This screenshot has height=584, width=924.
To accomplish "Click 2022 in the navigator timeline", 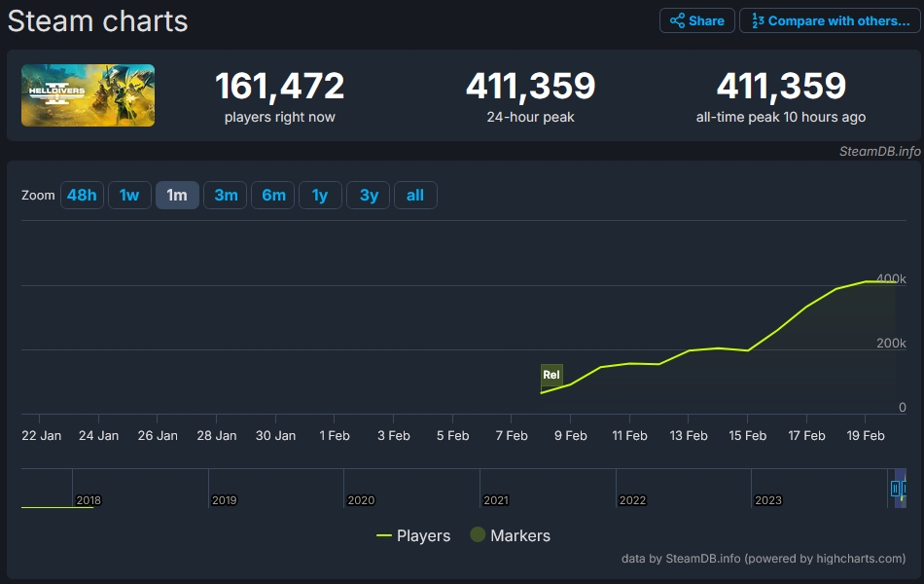I will click(x=632, y=500).
